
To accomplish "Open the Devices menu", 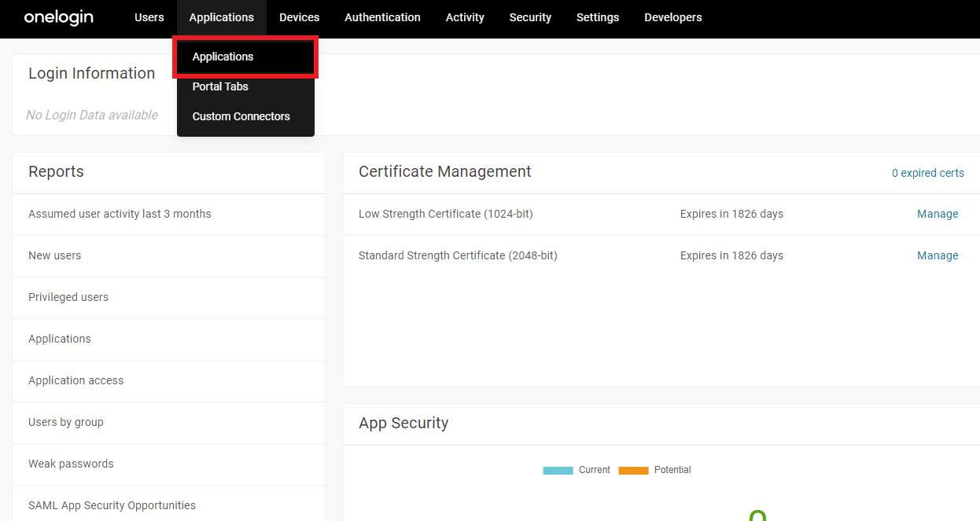I will click(x=299, y=17).
